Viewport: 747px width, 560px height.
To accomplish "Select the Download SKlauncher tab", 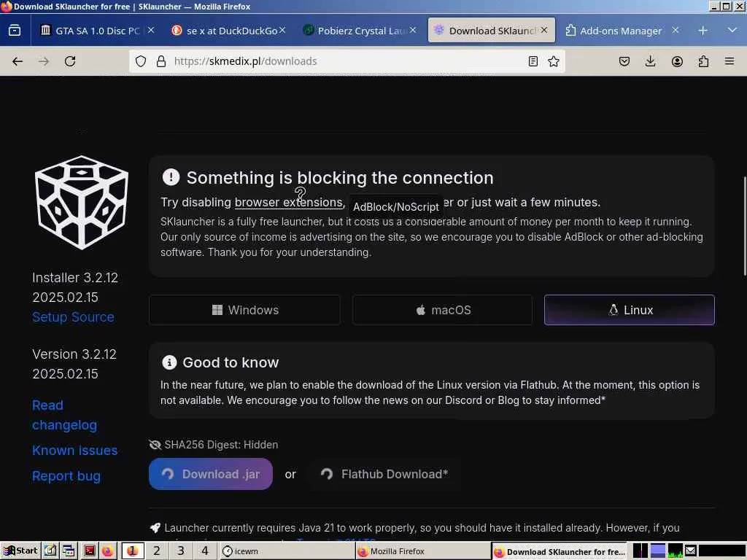I will pos(491,31).
